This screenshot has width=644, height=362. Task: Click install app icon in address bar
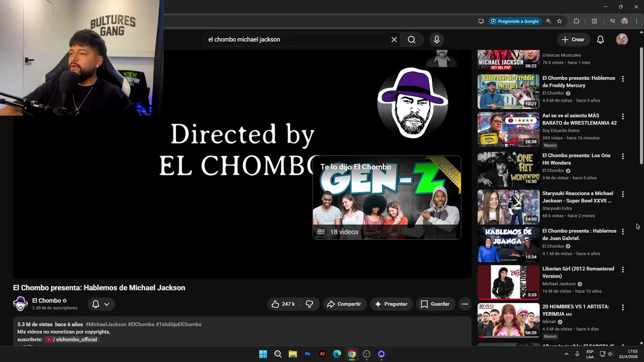(481, 21)
